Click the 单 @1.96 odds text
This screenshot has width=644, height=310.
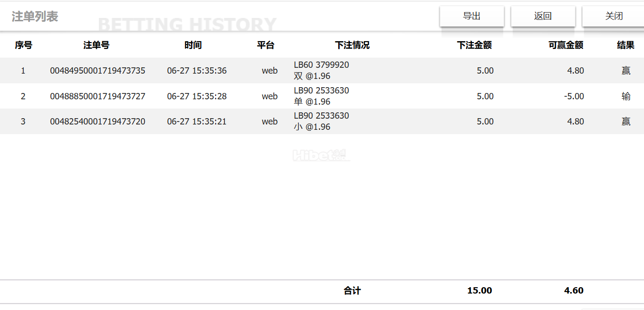coord(312,102)
